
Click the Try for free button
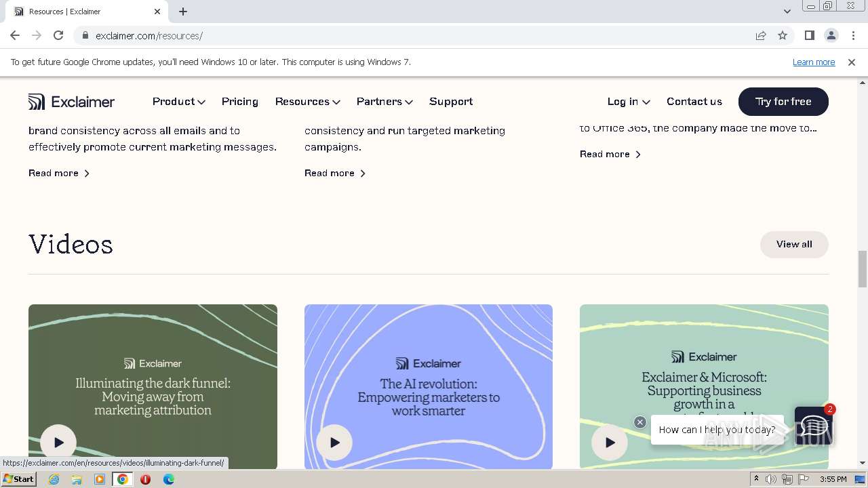point(783,102)
